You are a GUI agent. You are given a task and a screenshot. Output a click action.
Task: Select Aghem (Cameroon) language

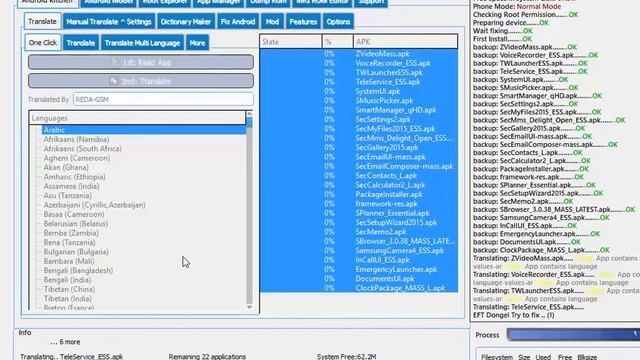pyautogui.click(x=77, y=158)
